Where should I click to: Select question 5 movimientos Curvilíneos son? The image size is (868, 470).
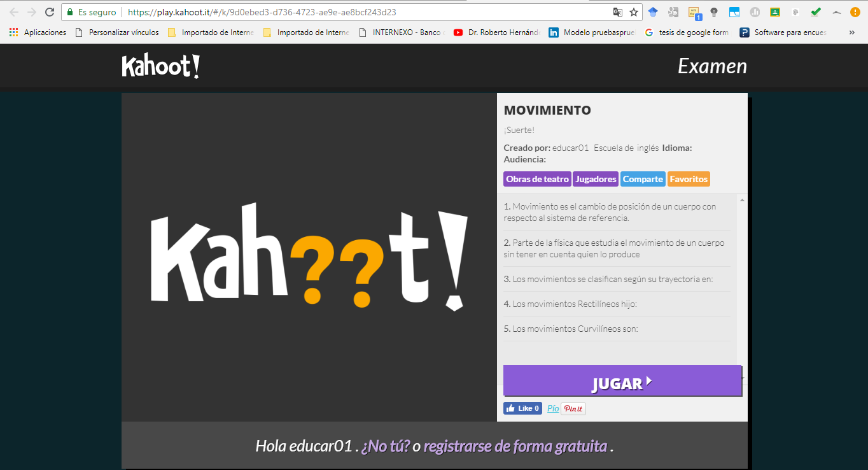pos(617,329)
